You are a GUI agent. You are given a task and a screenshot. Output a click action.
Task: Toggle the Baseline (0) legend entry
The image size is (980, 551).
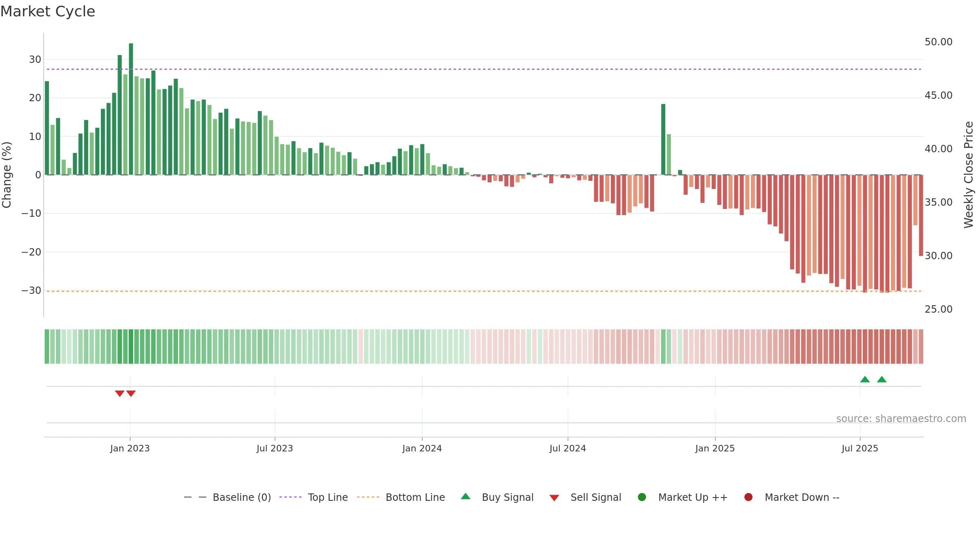pyautogui.click(x=227, y=497)
